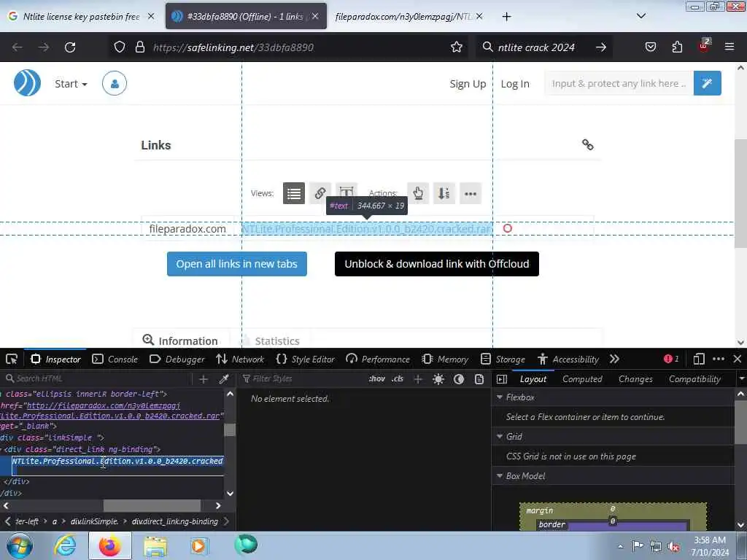Focus the Search HTML field
Screen dimensions: 747x560
click(x=97, y=378)
